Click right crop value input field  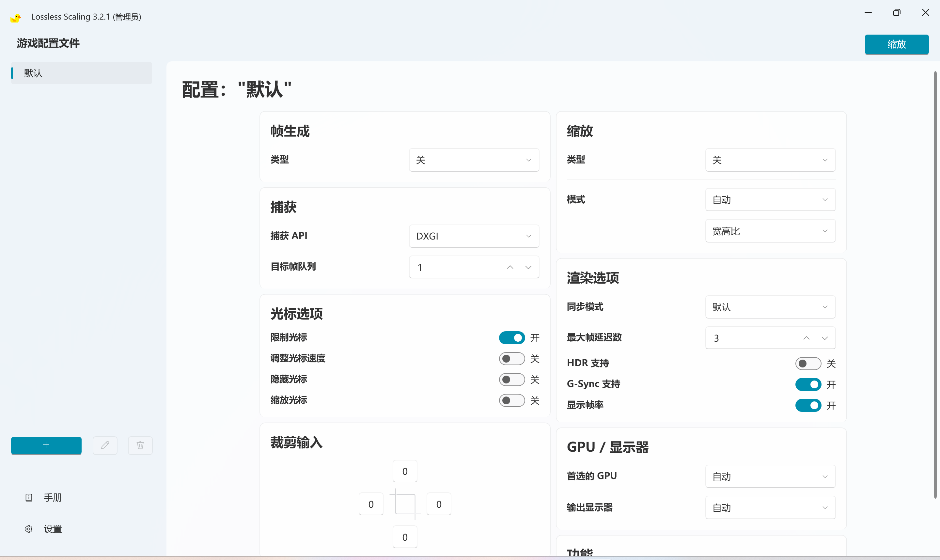(x=439, y=504)
